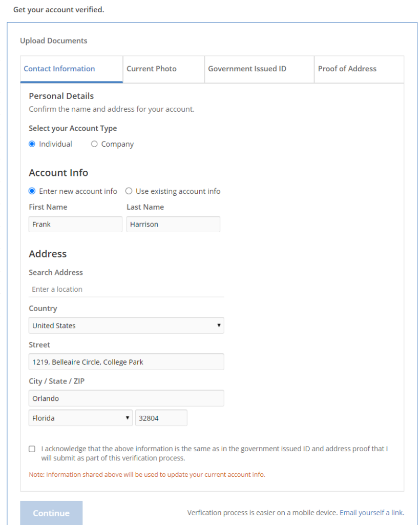Click the City field containing Orlando

126,398
